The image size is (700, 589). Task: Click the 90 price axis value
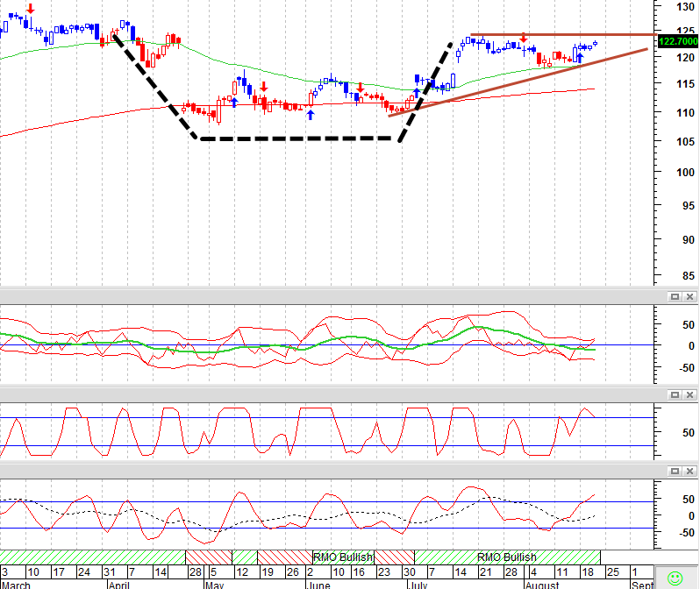click(689, 240)
